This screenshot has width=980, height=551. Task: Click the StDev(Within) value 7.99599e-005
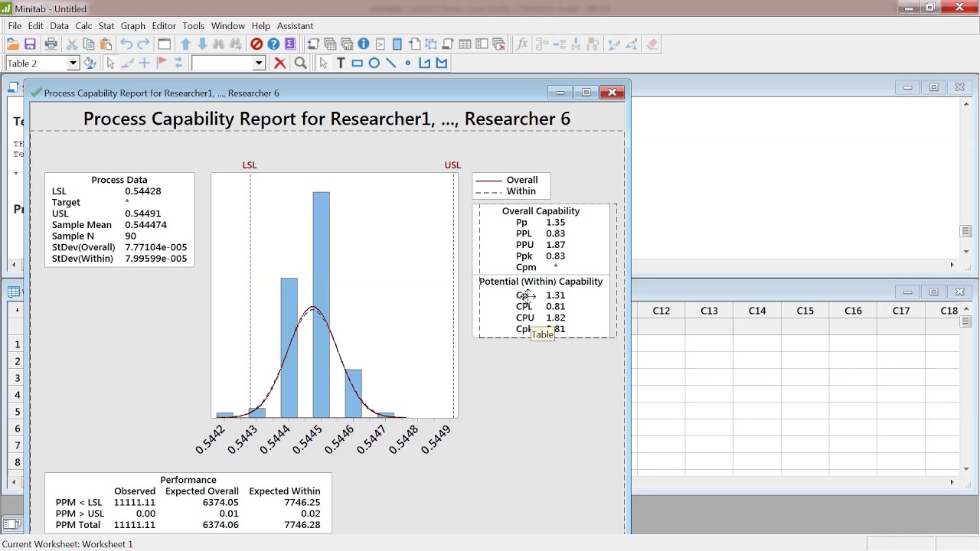(156, 259)
